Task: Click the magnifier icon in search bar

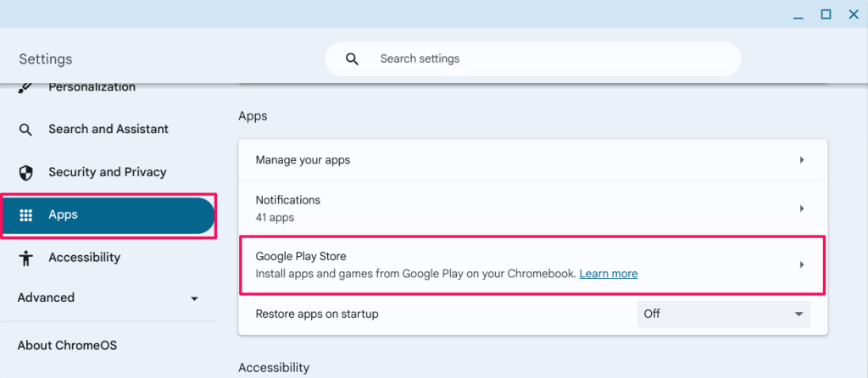Action: click(352, 58)
